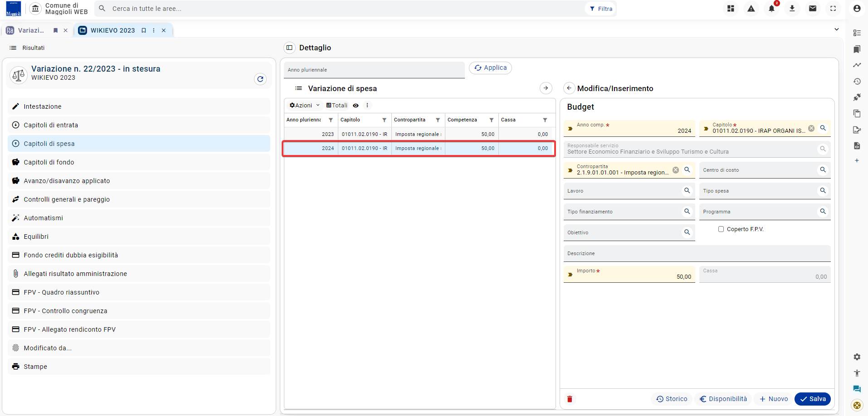The image size is (868, 416).
Task: Click the Anno pluriennale input
Action: pyautogui.click(x=374, y=70)
